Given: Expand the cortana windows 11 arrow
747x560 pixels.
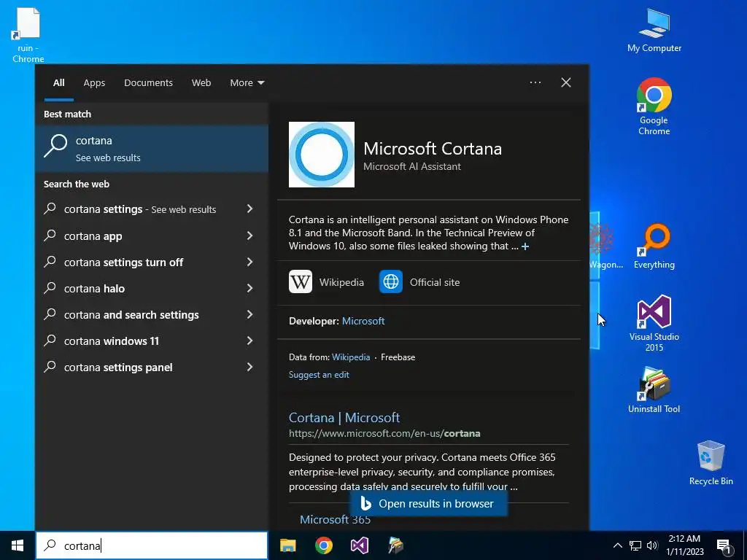Looking at the screenshot, I should pos(249,341).
